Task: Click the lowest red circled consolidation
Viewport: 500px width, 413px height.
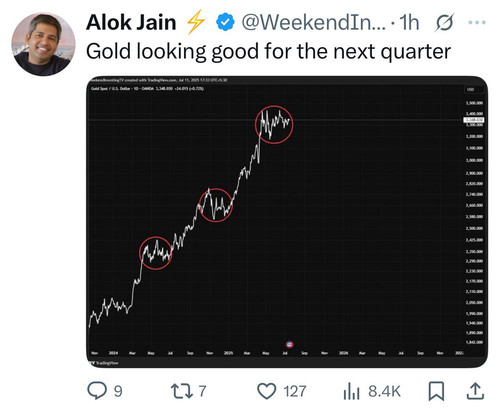Action: click(156, 253)
